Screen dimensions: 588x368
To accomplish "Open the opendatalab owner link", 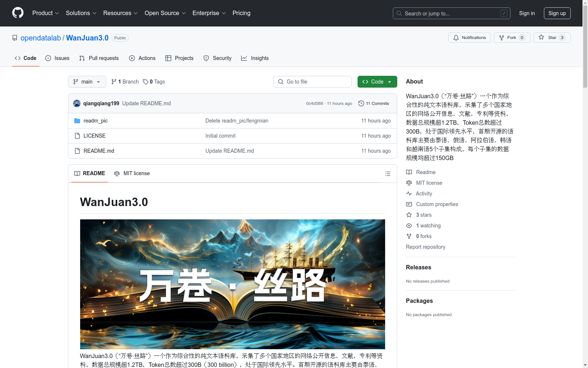I will [41, 38].
